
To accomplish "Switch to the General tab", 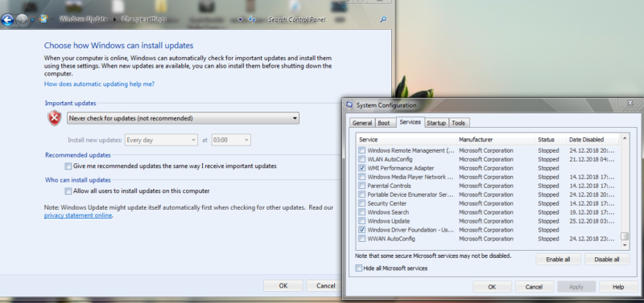I will (x=361, y=123).
